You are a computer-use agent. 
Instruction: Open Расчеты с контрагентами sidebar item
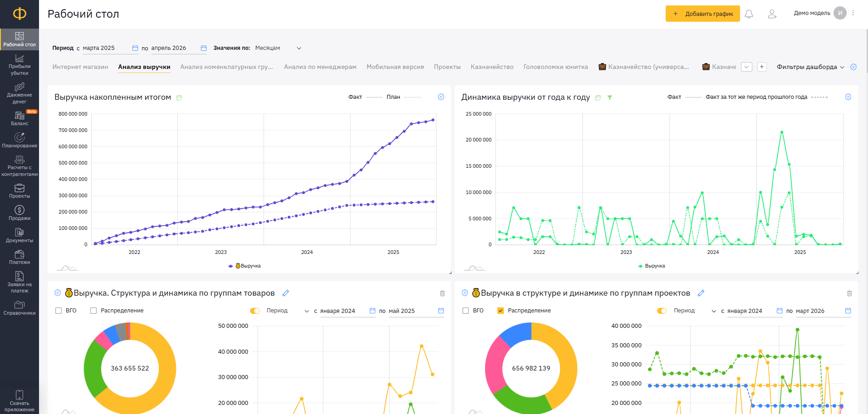tap(20, 166)
